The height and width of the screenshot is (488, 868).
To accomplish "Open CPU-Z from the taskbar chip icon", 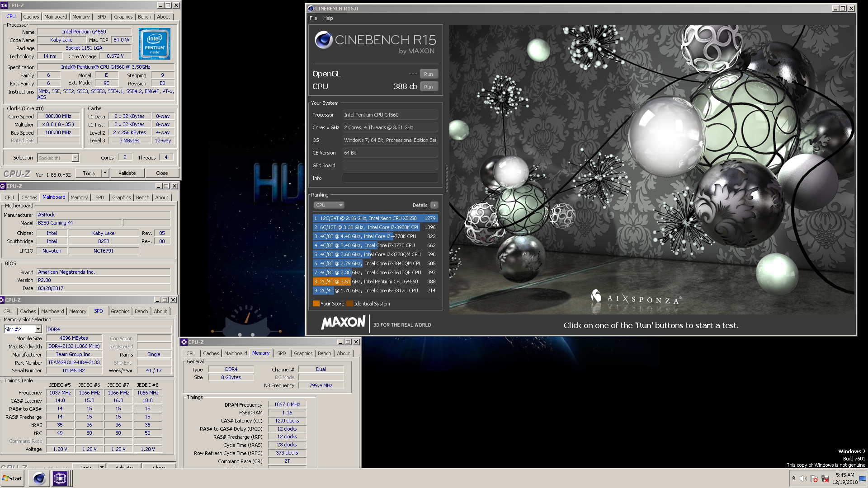I will [60, 478].
